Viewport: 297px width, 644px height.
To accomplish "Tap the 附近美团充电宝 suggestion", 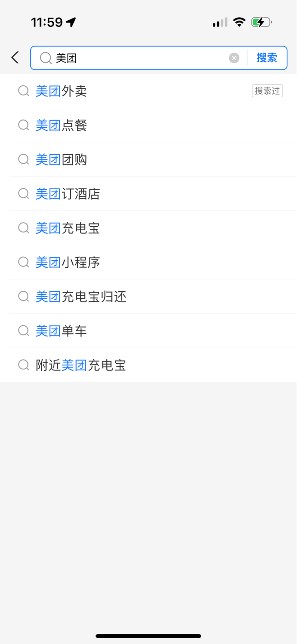I will tap(81, 365).
